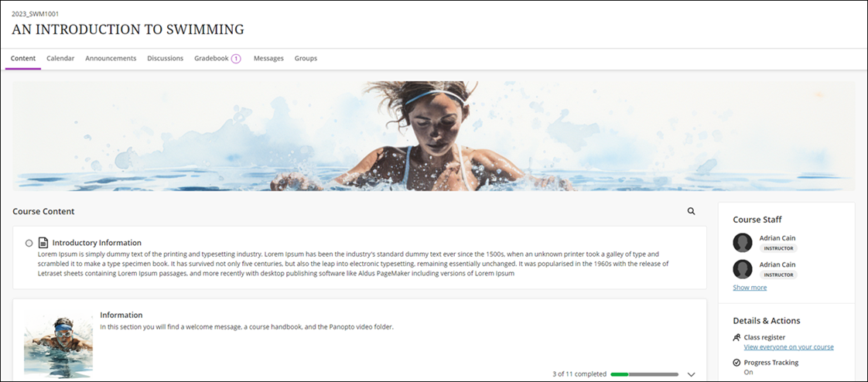Image resolution: width=868 pixels, height=382 pixels.
Task: Click the Progress Tracking checkmark icon
Action: pos(736,363)
